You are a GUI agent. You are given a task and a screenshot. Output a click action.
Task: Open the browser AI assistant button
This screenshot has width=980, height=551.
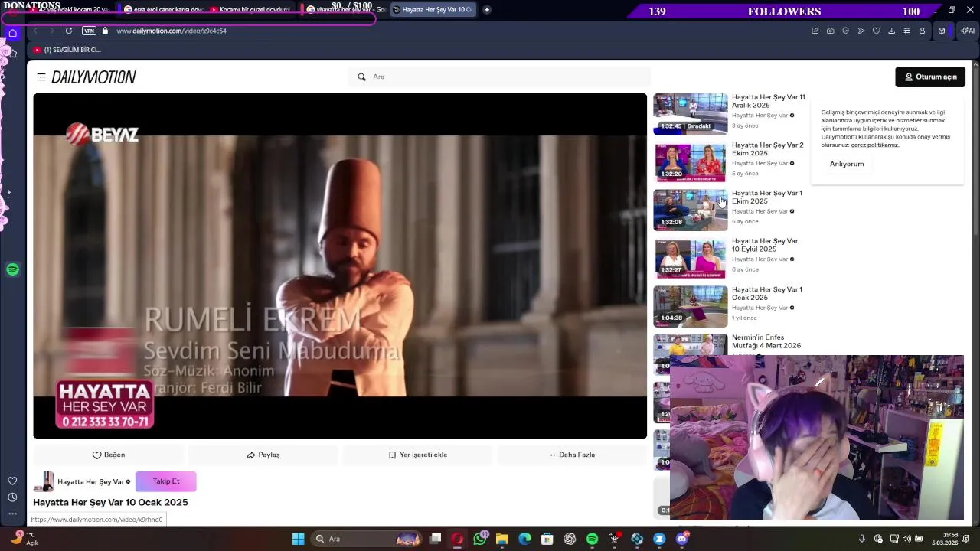(968, 31)
